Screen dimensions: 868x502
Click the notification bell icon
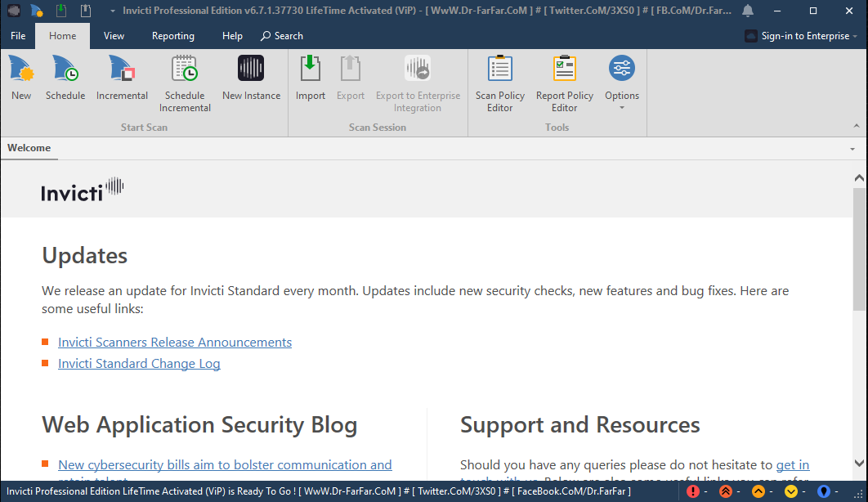748,11
